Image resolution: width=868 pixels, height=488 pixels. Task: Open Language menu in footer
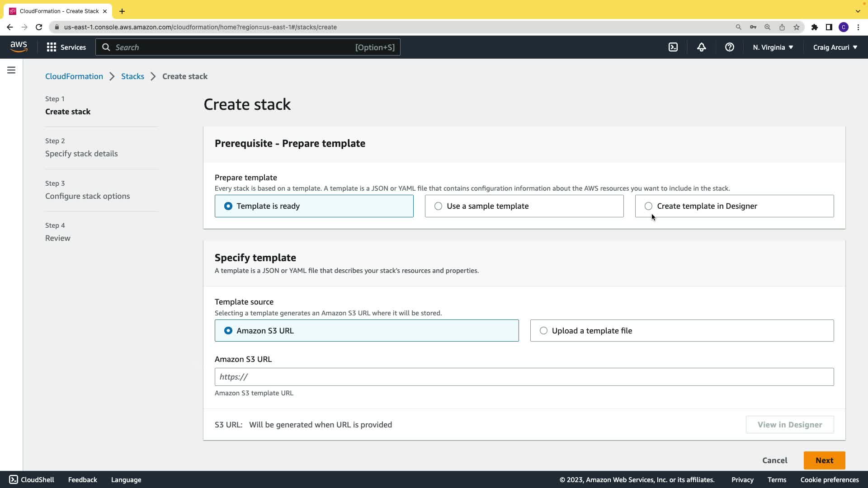tap(126, 480)
